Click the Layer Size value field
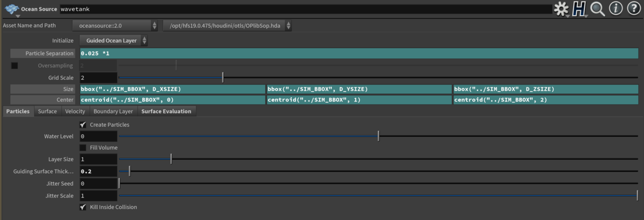Viewport: 644px width, 220px height. [x=98, y=159]
